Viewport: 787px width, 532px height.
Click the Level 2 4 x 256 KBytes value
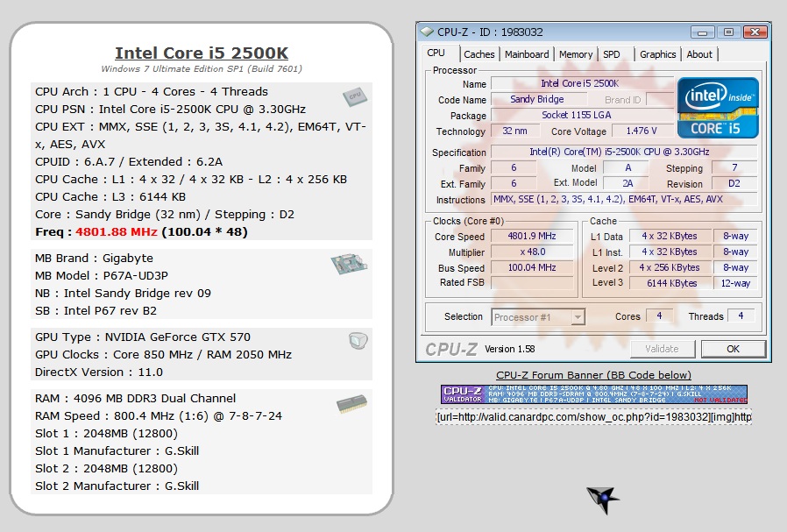point(671,267)
